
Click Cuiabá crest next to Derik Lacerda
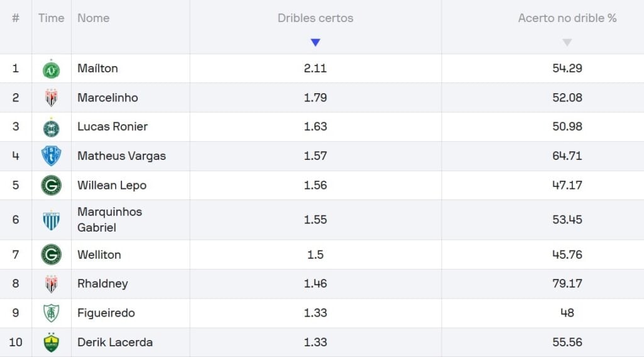pos(52,342)
